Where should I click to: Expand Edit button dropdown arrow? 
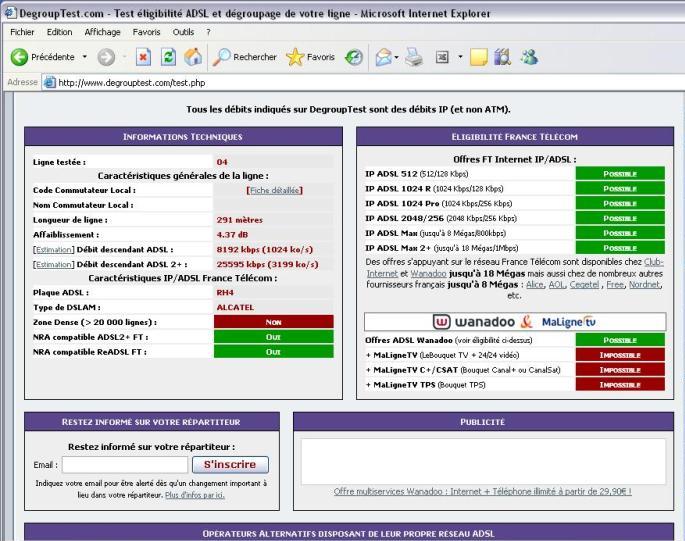(460, 57)
